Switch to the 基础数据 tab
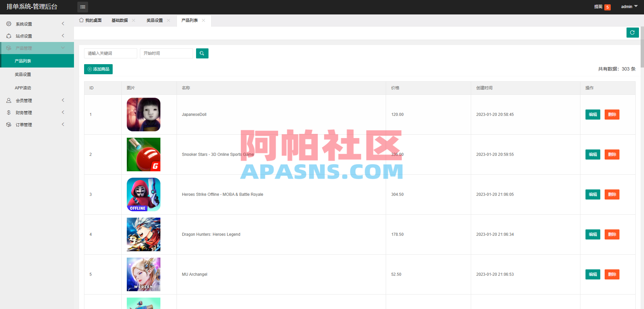This screenshot has height=309, width=644. (x=119, y=20)
